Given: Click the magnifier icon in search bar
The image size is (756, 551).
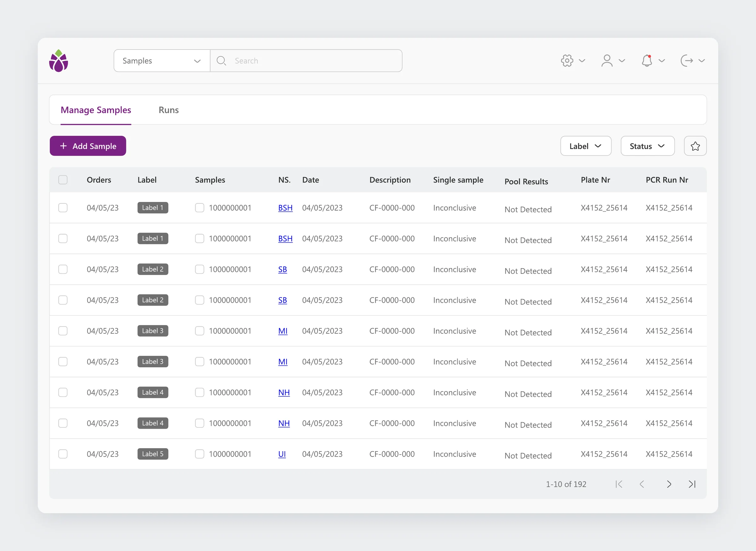Looking at the screenshot, I should pos(221,61).
